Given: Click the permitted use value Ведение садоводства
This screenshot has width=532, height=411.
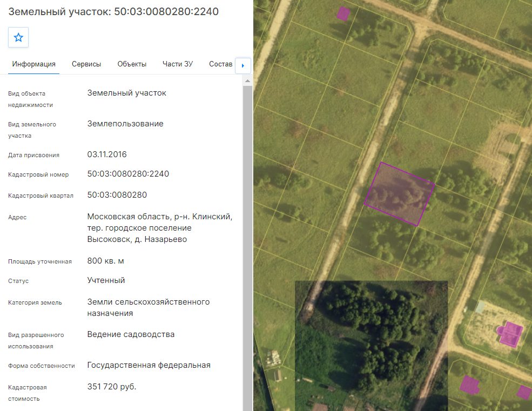Looking at the screenshot, I should point(131,334).
